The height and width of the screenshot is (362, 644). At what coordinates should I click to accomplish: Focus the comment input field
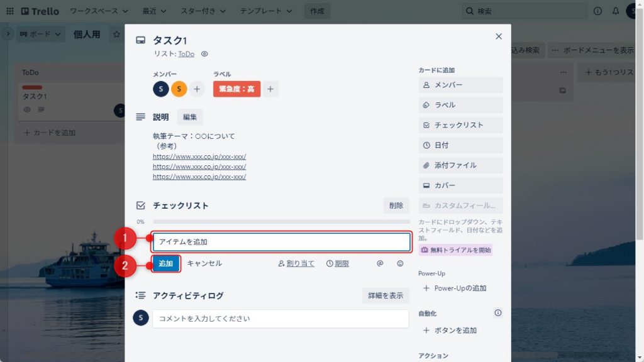coord(280,319)
